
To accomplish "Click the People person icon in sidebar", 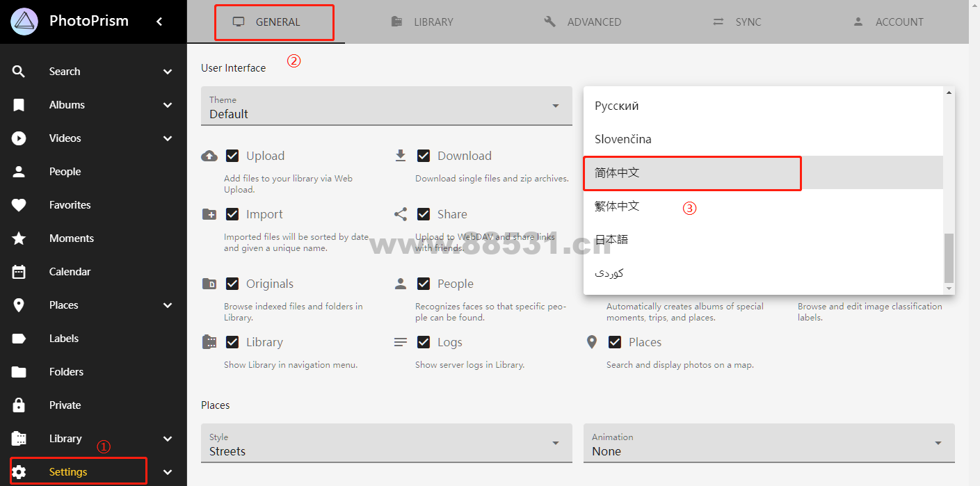I will tap(19, 172).
